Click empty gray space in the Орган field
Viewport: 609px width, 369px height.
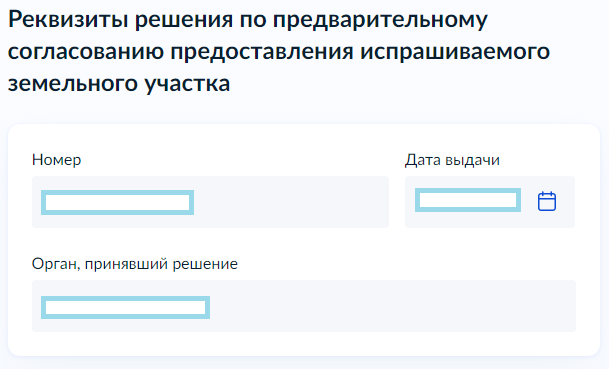(392, 306)
